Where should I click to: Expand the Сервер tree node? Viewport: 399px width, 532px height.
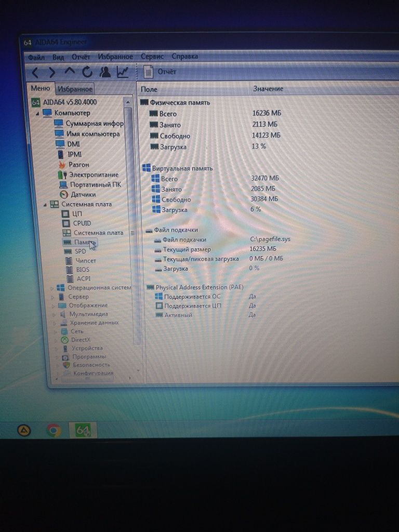coord(52,297)
